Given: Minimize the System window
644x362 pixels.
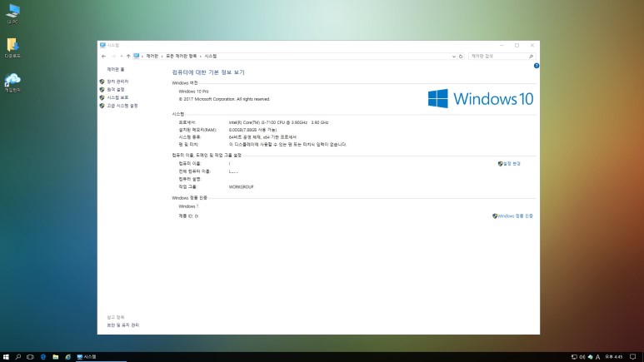Looking at the screenshot, I should pos(502,45).
